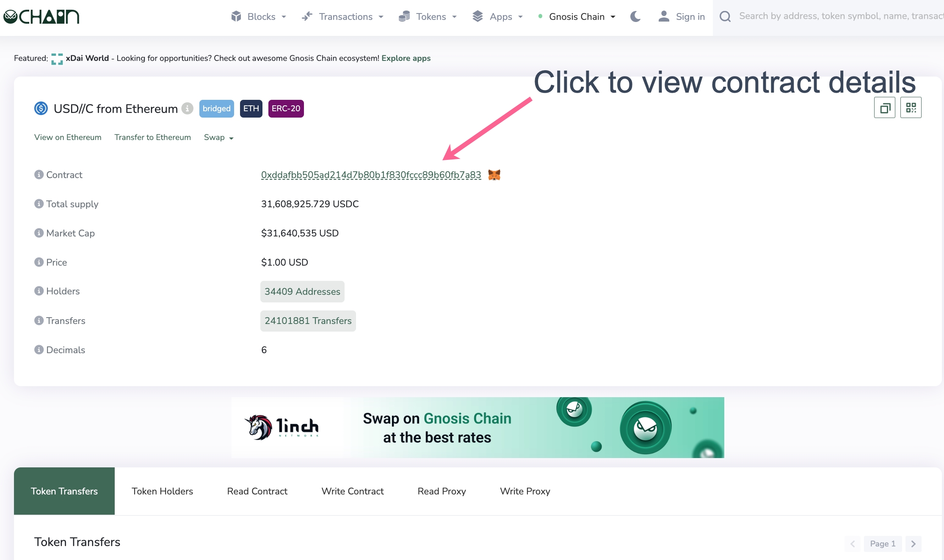Click the info icon next to Total supply
Screen dimensions: 944x560
39,204
